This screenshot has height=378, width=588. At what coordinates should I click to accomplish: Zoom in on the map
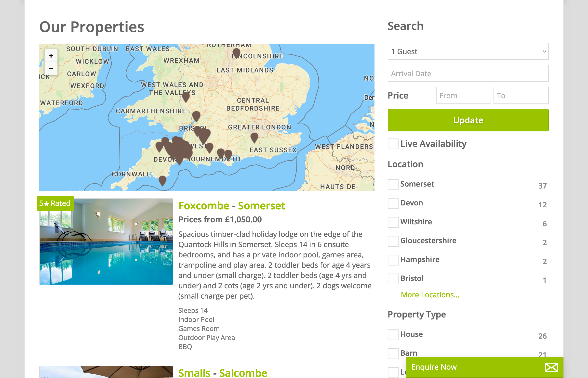click(51, 56)
